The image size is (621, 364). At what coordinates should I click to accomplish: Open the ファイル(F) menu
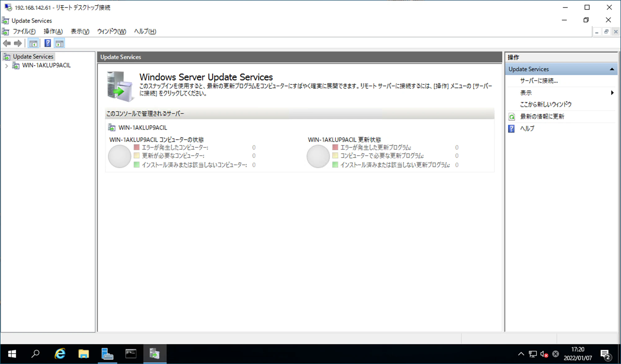(x=24, y=31)
